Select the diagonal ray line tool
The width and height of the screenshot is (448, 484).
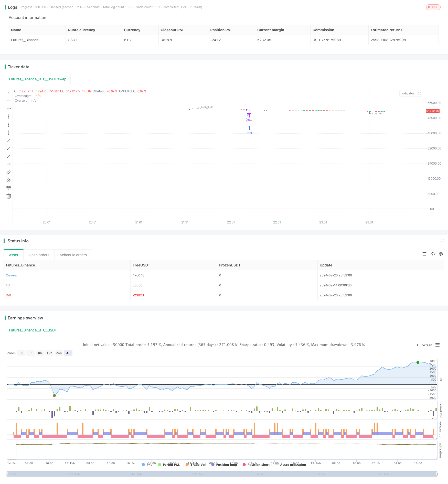(9, 148)
